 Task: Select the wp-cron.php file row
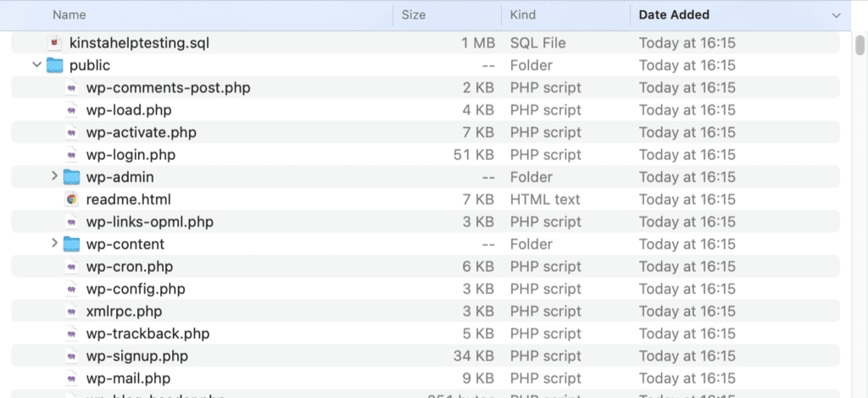point(339,267)
